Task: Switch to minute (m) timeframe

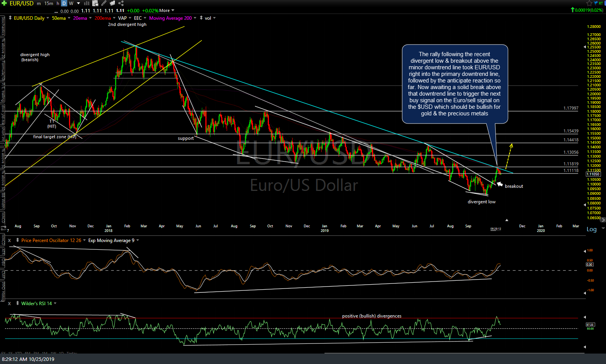Action: point(39,3)
